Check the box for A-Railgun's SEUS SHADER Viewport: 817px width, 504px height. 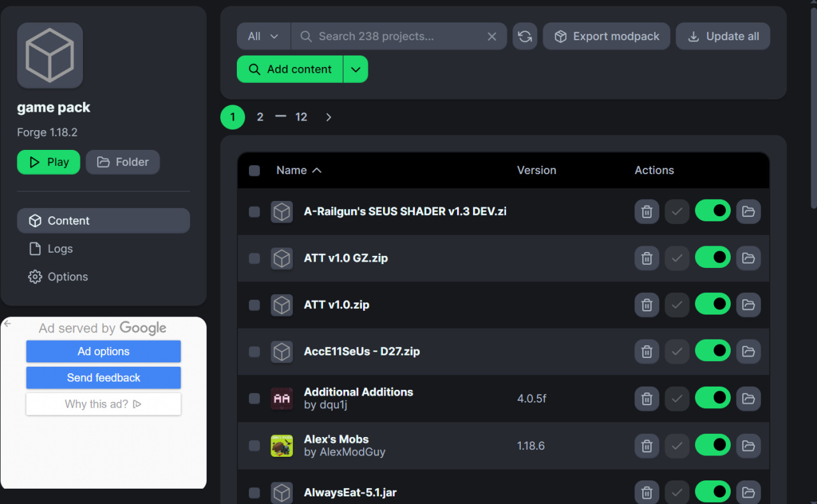point(254,211)
